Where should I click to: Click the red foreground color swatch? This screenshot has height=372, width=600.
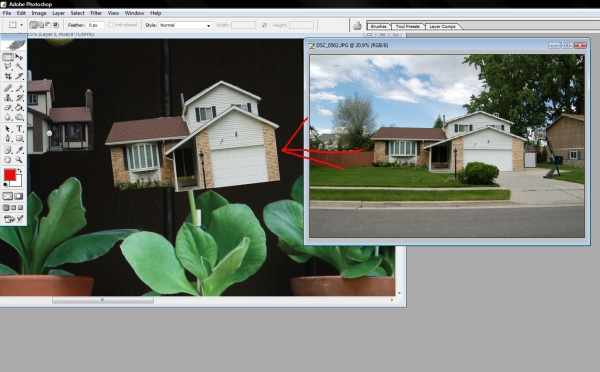[x=10, y=175]
